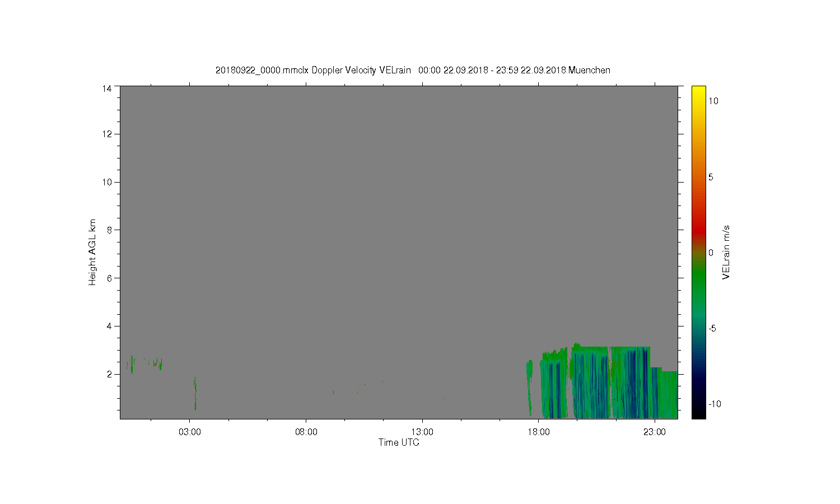Click the height tick label 12
The width and height of the screenshot is (840, 504).
click(107, 134)
